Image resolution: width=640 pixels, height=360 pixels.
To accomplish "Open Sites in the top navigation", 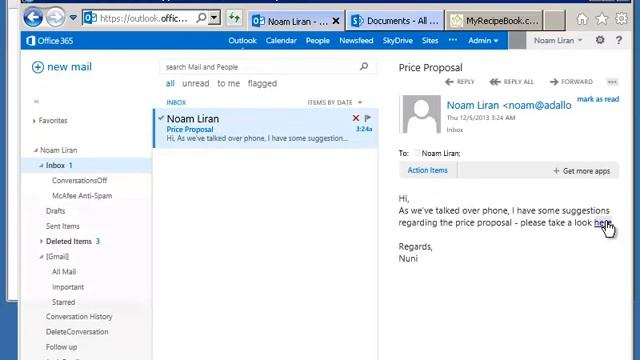I will click(x=430, y=40).
